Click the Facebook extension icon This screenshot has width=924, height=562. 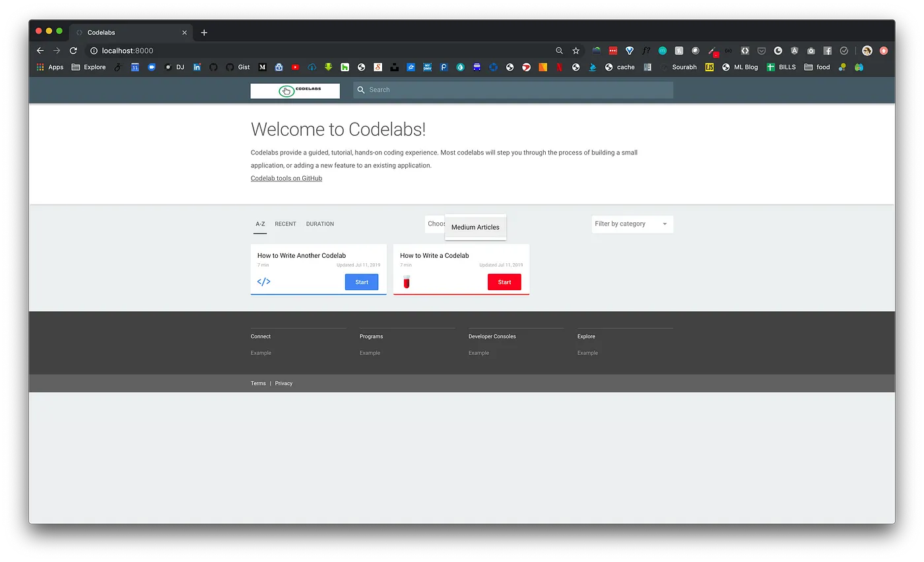coord(827,51)
